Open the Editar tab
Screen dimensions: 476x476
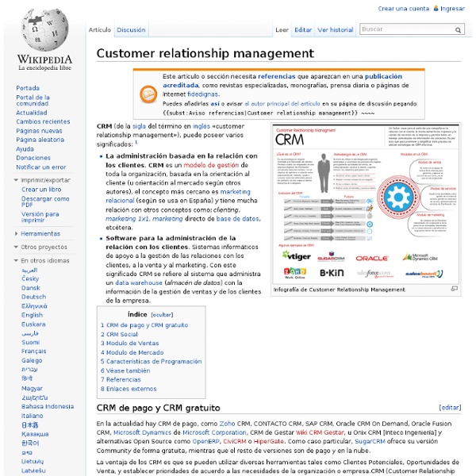click(x=303, y=30)
